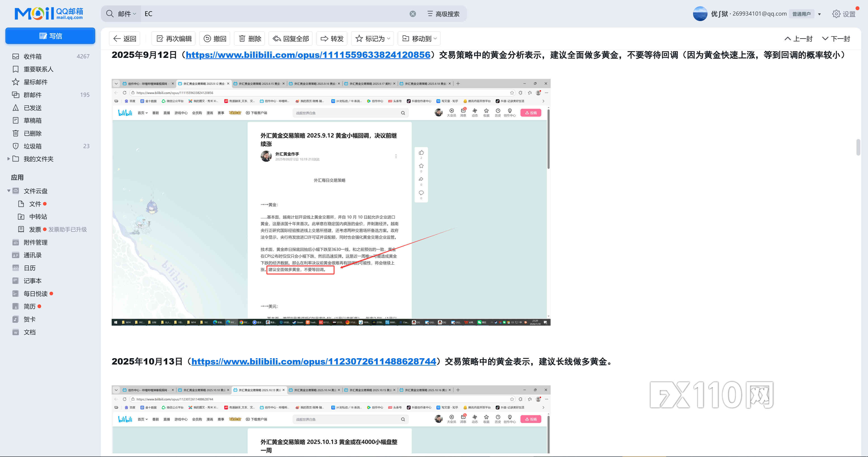This screenshot has width=868, height=457.
Task: Click 回复全部 reply all
Action: coord(290,38)
